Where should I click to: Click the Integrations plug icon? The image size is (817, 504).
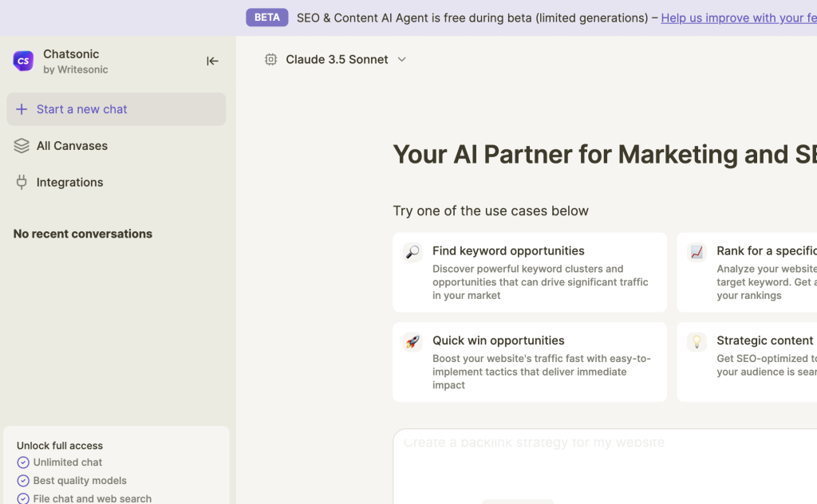pos(22,183)
